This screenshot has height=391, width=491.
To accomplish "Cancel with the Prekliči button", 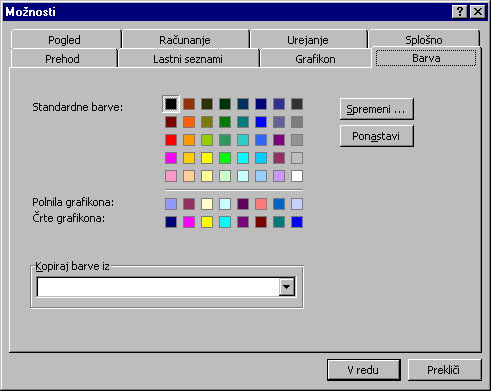I will point(444,370).
